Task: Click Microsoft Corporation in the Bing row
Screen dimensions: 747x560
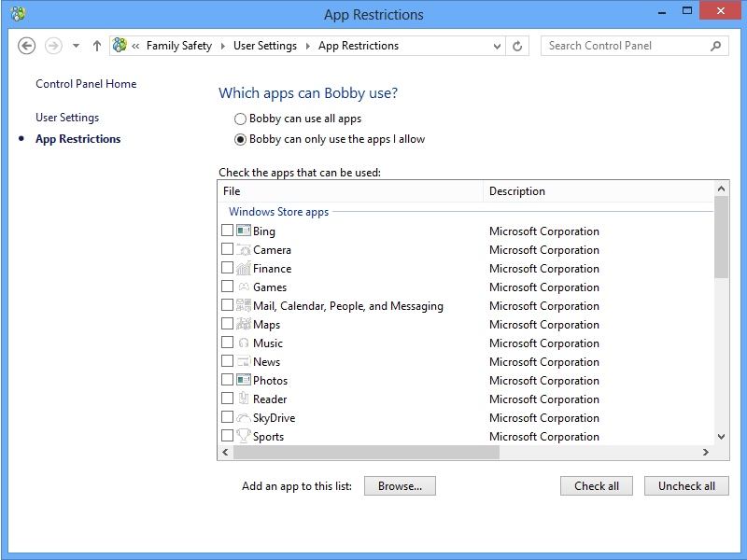Action: coord(544,231)
